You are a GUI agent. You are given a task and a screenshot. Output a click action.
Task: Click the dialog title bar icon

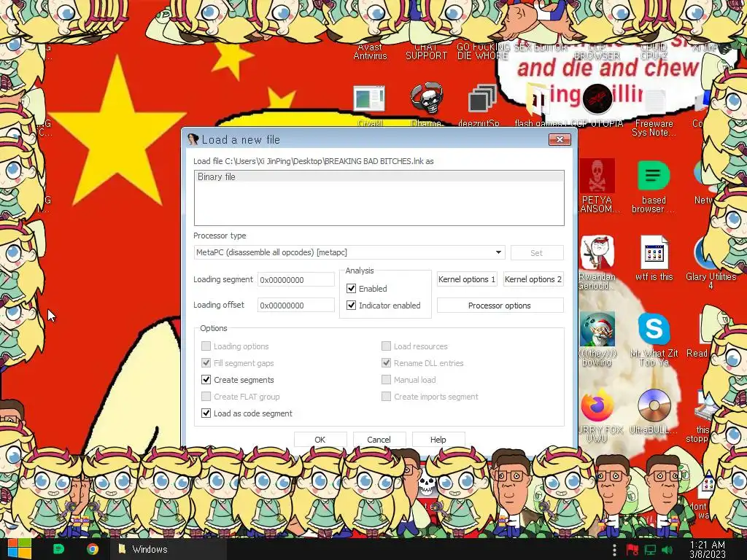click(x=193, y=139)
